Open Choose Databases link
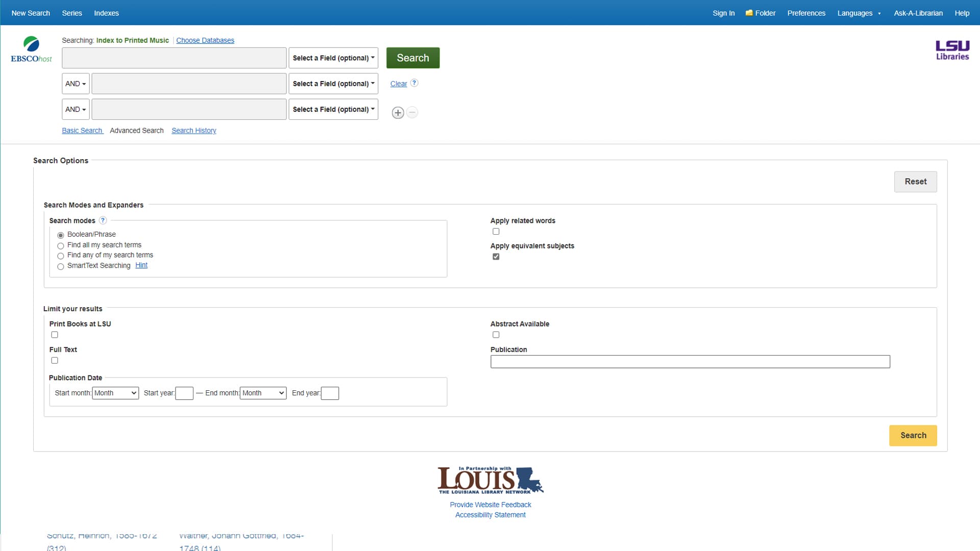Viewport: 980px width, 551px height. click(205, 40)
